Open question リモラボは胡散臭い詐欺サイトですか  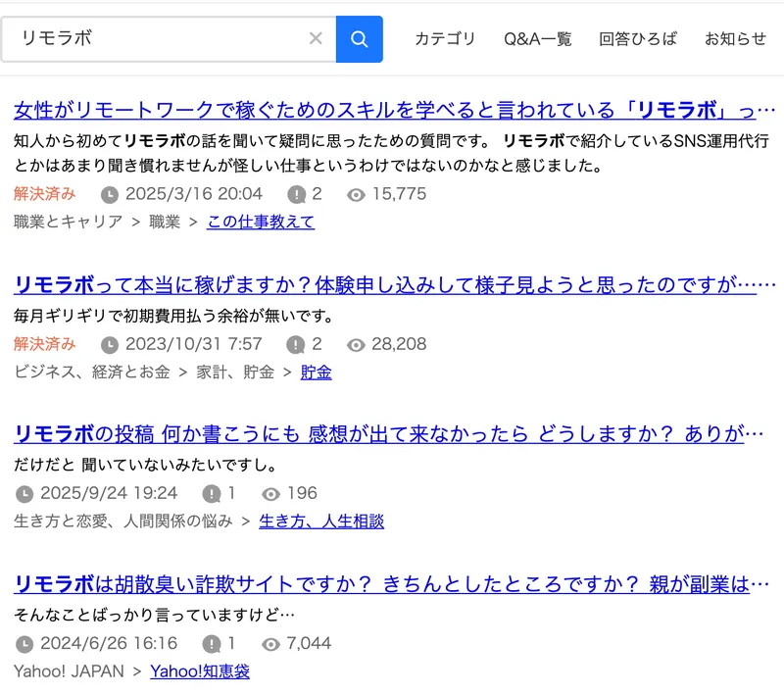pos(391,584)
